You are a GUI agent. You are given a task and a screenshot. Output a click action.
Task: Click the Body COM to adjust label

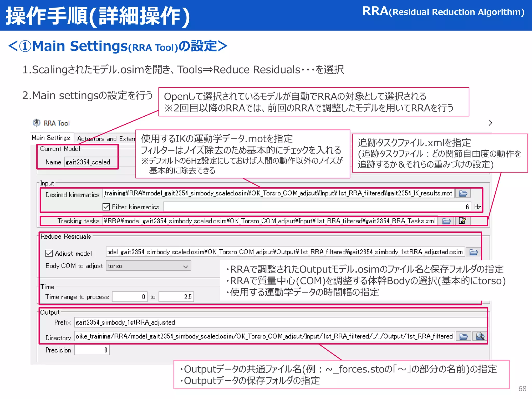[74, 266]
